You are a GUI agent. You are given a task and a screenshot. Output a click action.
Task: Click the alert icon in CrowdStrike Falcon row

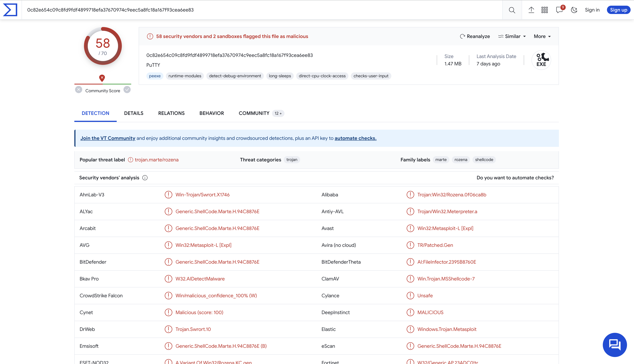pyautogui.click(x=168, y=296)
